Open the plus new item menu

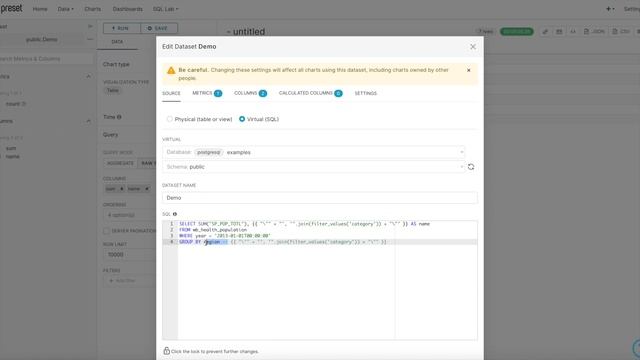[x=610, y=9]
